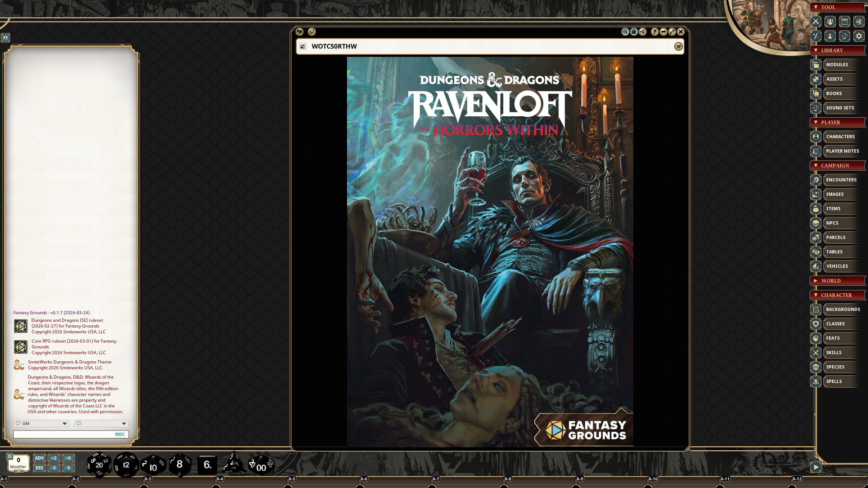Collapse the PLAYER section header

[x=837, y=122]
